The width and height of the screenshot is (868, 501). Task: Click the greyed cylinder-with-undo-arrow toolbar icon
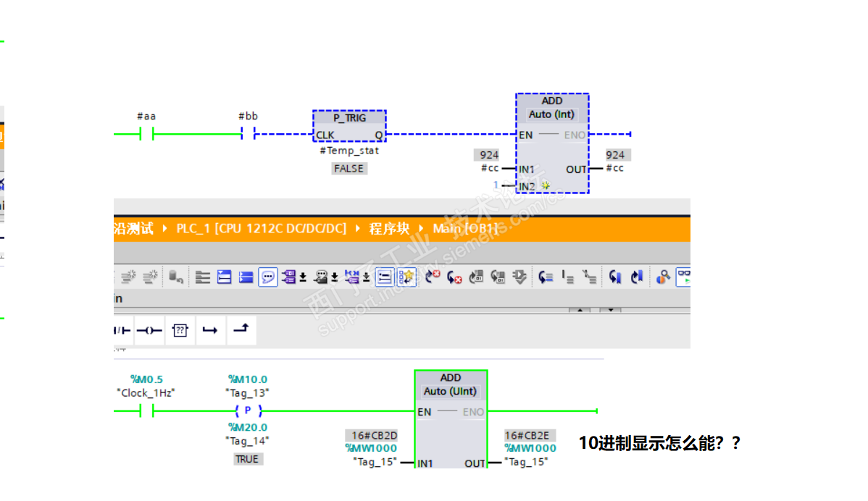176,277
